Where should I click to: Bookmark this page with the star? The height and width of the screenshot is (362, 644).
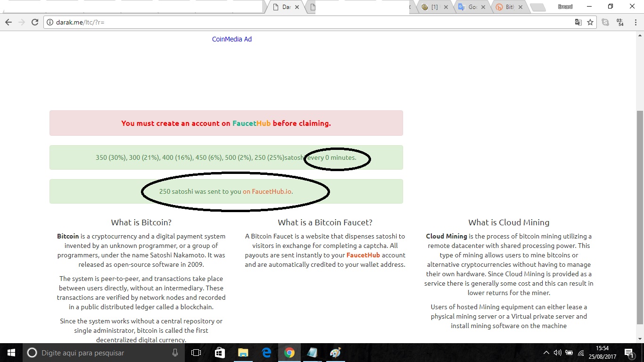click(x=590, y=22)
